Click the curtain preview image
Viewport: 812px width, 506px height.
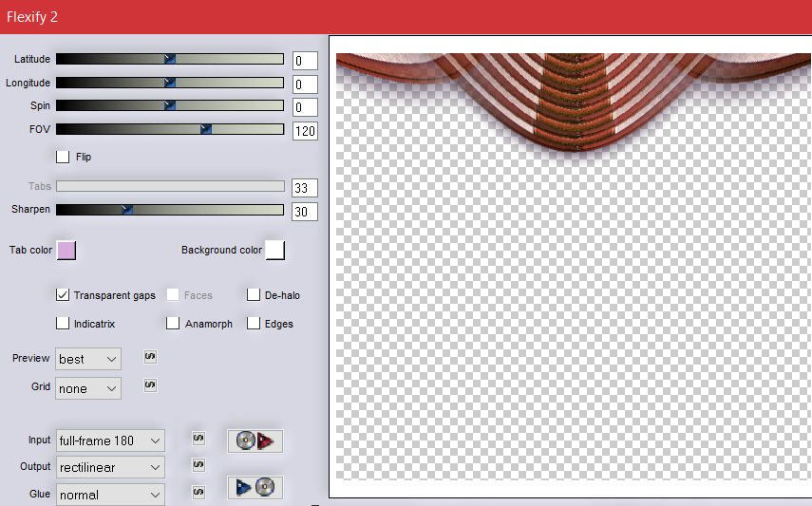coord(574,266)
